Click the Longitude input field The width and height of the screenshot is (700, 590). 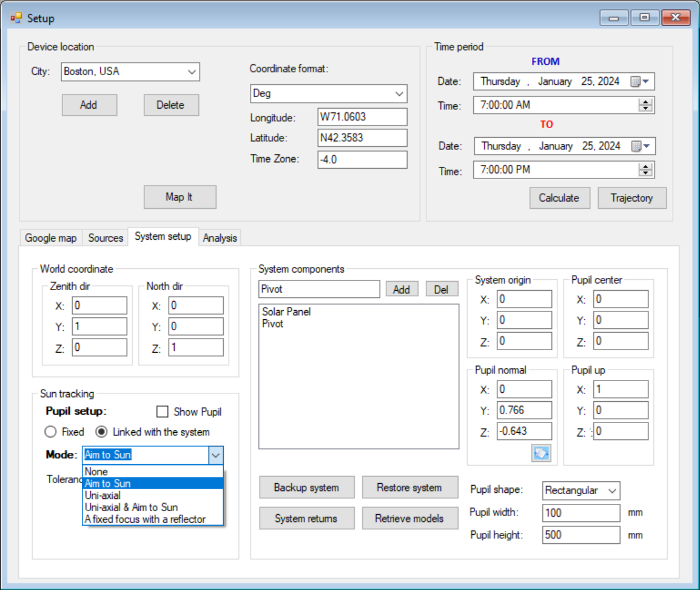(362, 117)
